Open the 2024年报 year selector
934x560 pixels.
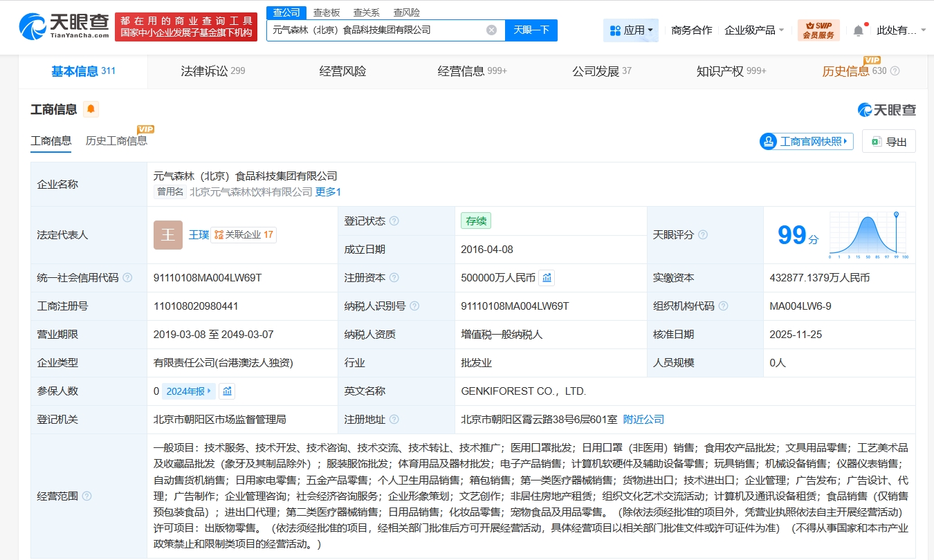coord(189,391)
